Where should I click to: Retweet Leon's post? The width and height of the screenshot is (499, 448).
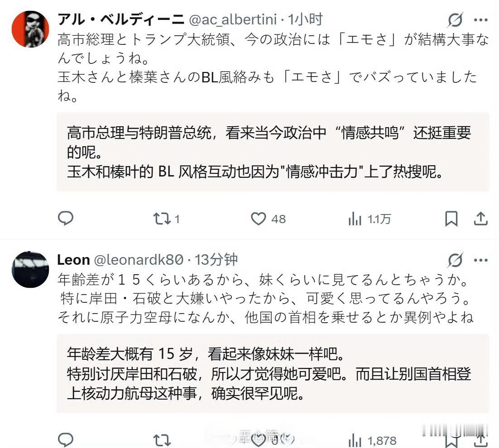pyautogui.click(x=162, y=440)
